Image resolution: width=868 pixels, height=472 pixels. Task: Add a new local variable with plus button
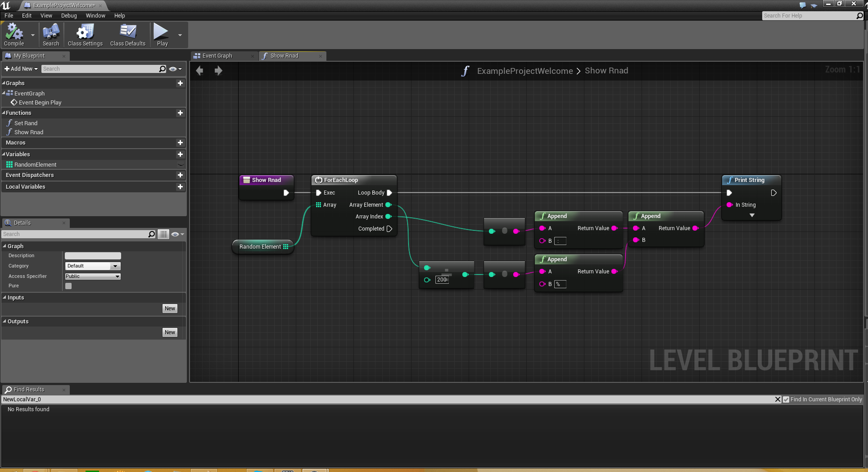coord(180,187)
